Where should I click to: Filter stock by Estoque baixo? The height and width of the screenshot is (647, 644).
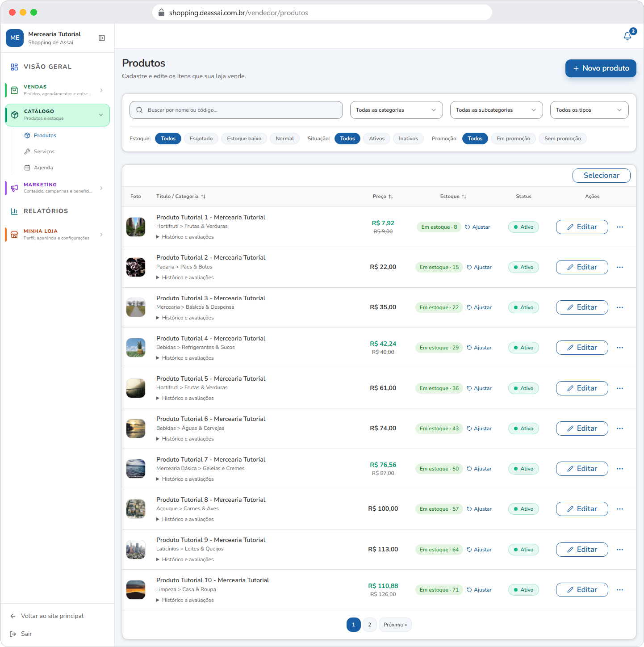[x=244, y=139]
